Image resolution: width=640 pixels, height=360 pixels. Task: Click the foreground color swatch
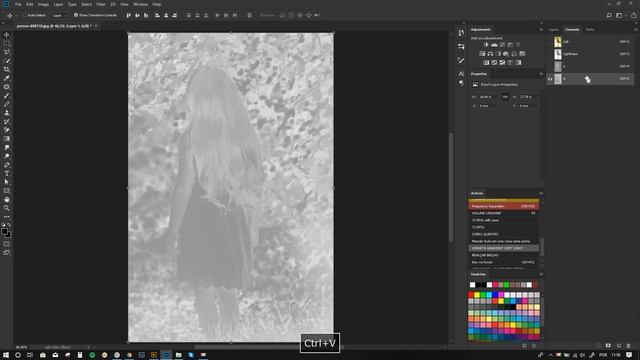pyautogui.click(x=4, y=231)
